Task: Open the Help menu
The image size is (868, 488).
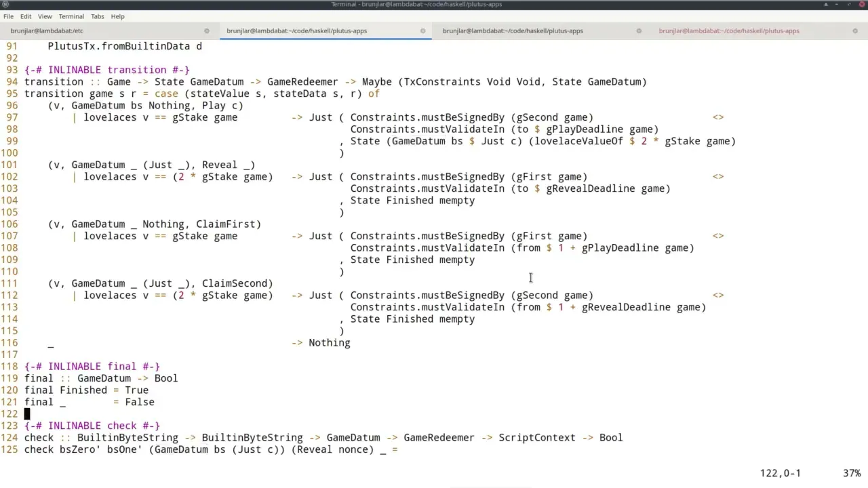Action: pos(117,16)
